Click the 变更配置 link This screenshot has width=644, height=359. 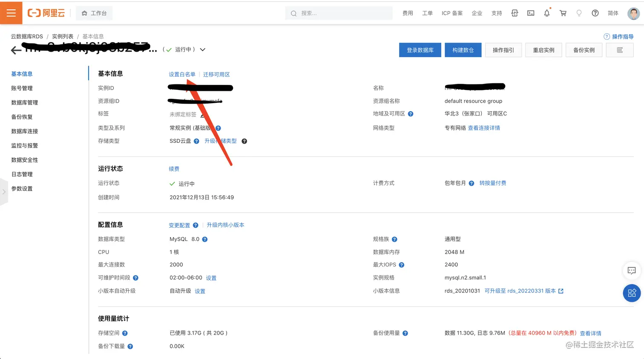[x=179, y=225]
